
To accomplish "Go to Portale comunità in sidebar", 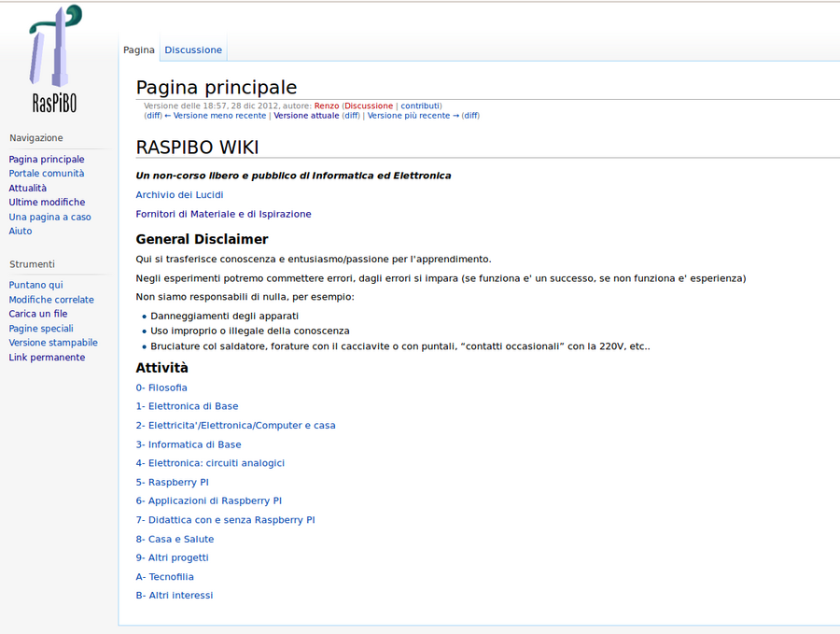I will point(46,174).
